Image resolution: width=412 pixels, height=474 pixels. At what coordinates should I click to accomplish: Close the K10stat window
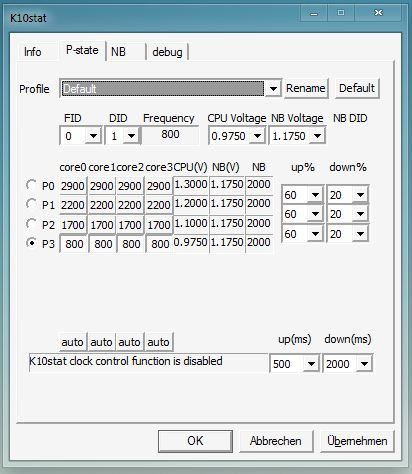click(x=378, y=13)
